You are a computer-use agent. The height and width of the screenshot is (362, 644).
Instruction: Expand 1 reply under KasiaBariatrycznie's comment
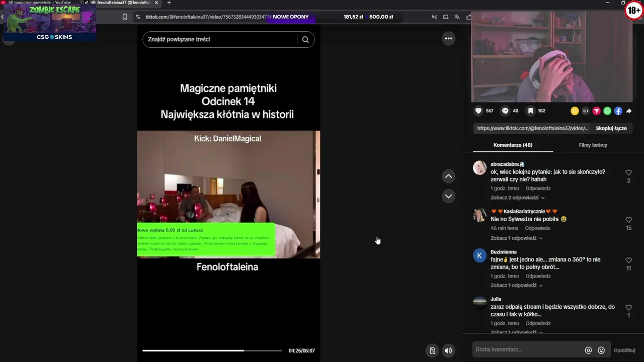coord(517,238)
